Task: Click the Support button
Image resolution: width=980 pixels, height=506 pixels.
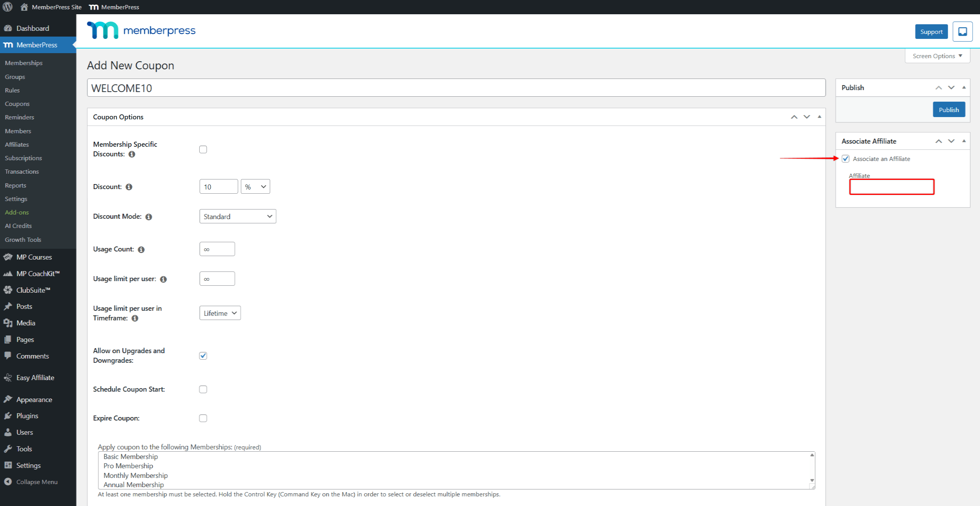Action: click(x=931, y=32)
